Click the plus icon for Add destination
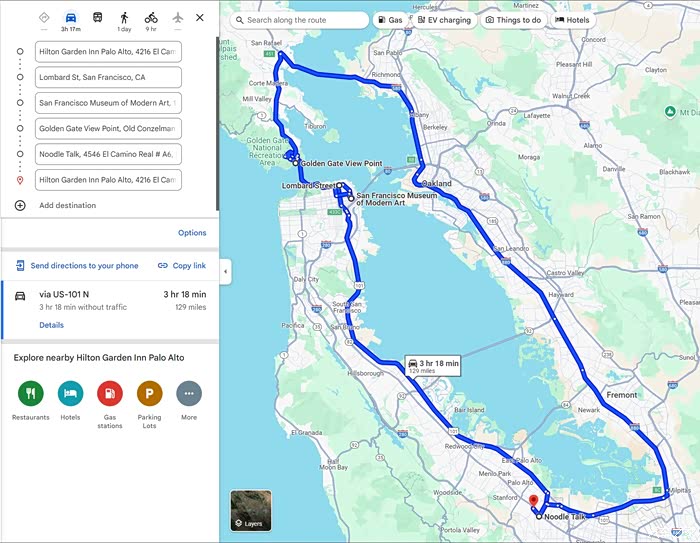 [x=20, y=205]
